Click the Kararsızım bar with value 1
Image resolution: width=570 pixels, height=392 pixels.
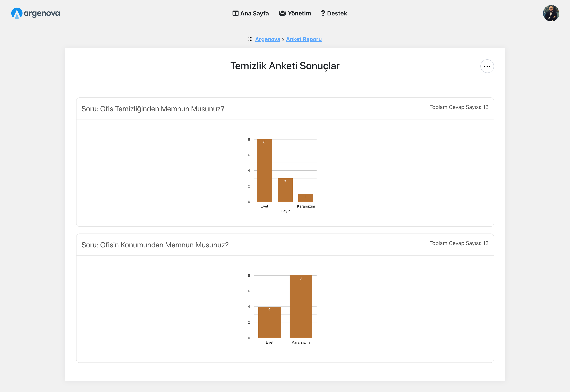[306, 198]
